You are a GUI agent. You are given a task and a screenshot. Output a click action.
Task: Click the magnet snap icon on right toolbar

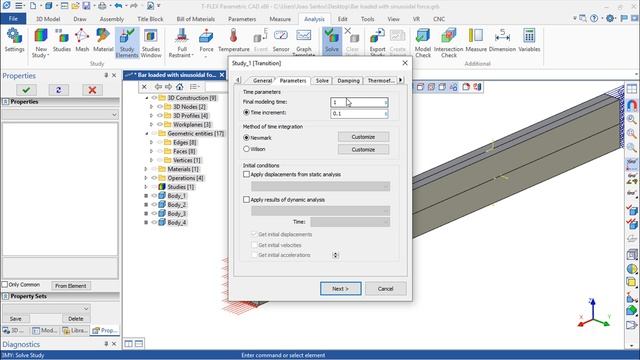pyautogui.click(x=631, y=105)
